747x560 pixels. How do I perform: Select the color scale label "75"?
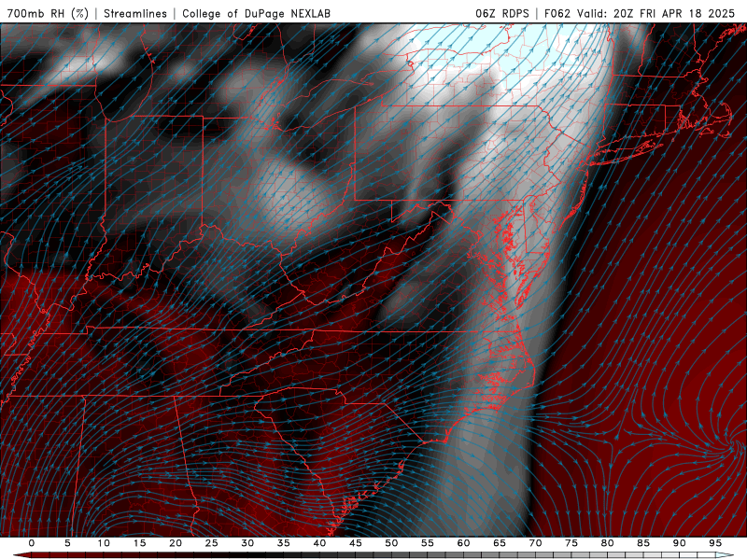[x=571, y=543]
